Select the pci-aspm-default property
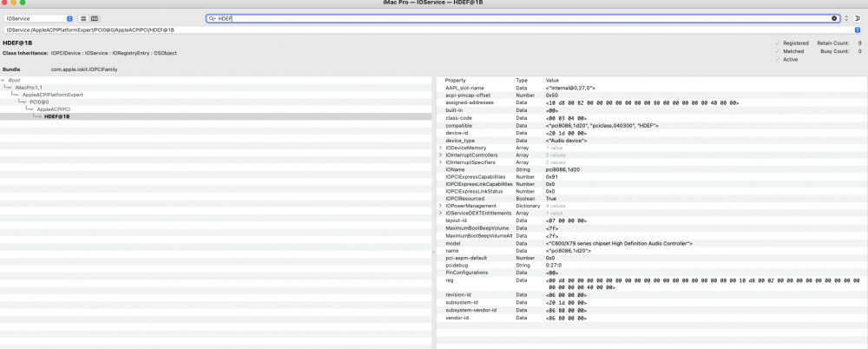This screenshot has width=868, height=349. coord(652,258)
